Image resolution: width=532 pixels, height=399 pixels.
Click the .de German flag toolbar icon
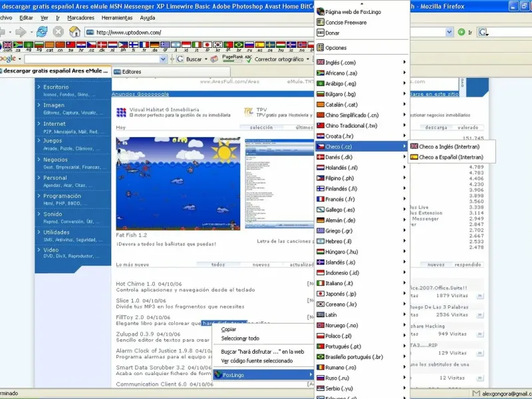155,45
